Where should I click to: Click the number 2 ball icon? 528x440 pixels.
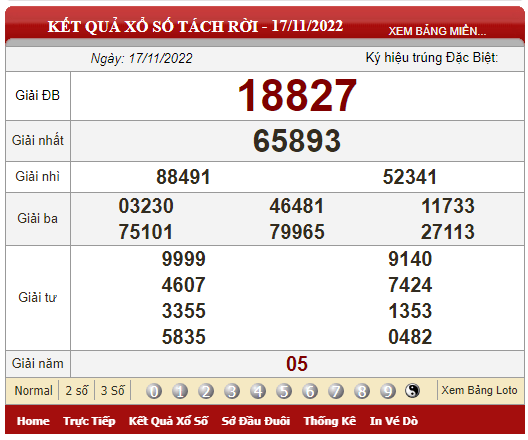pyautogui.click(x=206, y=391)
